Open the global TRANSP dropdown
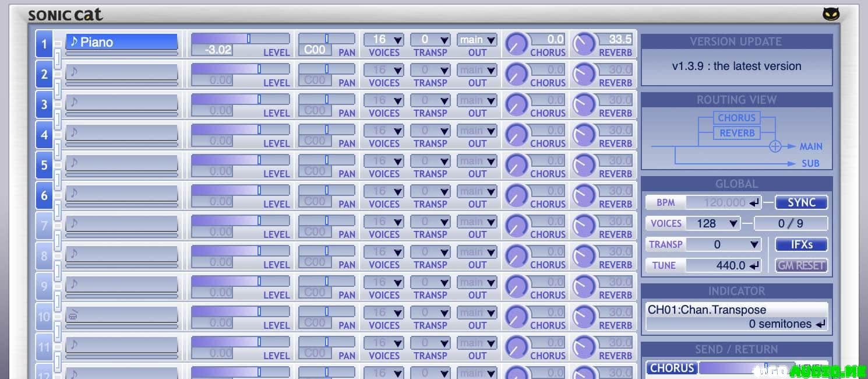The image size is (868, 379). click(x=723, y=244)
